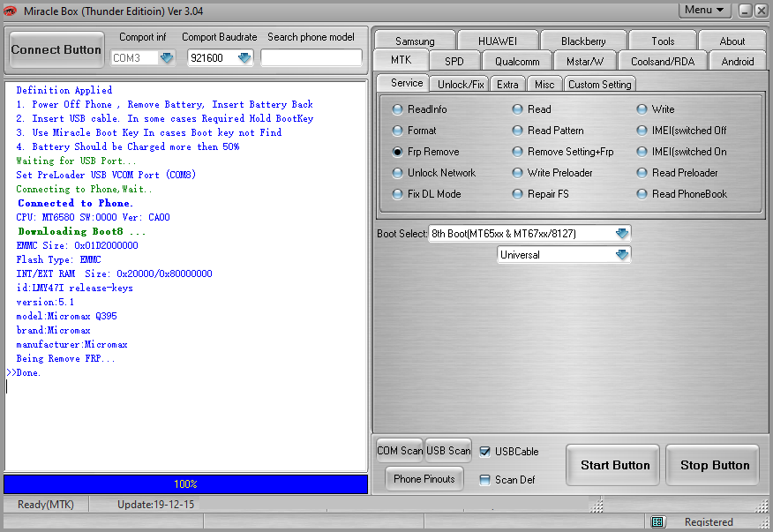The image size is (773, 532).
Task: Click the 'Registered' status bar text
Action: pyautogui.click(x=709, y=522)
